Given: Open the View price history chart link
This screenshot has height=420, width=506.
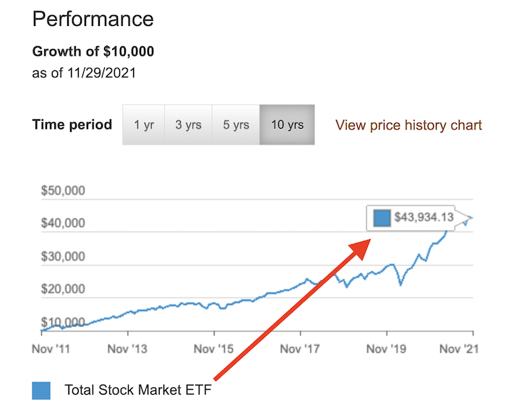Looking at the screenshot, I should pos(408,125).
